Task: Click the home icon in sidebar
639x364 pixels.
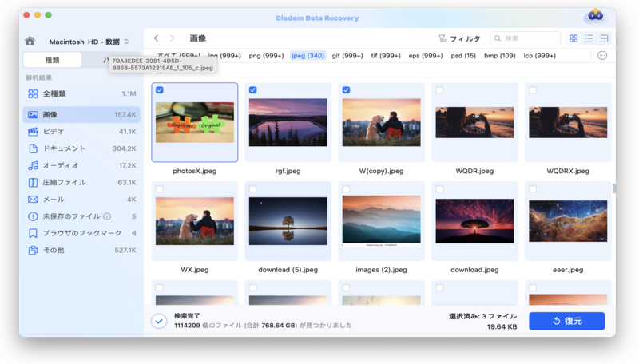Action: [30, 41]
